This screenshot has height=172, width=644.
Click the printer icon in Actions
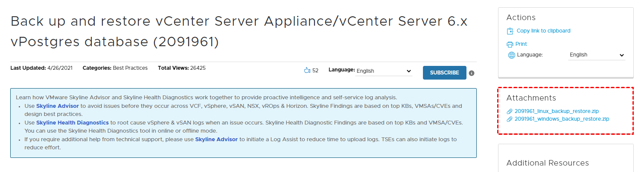click(510, 44)
